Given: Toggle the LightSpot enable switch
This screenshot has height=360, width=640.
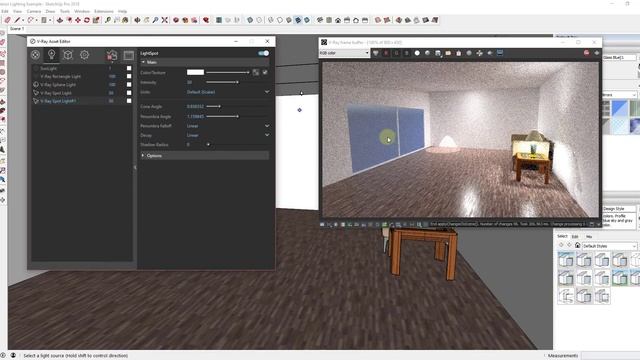Looking at the screenshot, I should pos(264,53).
